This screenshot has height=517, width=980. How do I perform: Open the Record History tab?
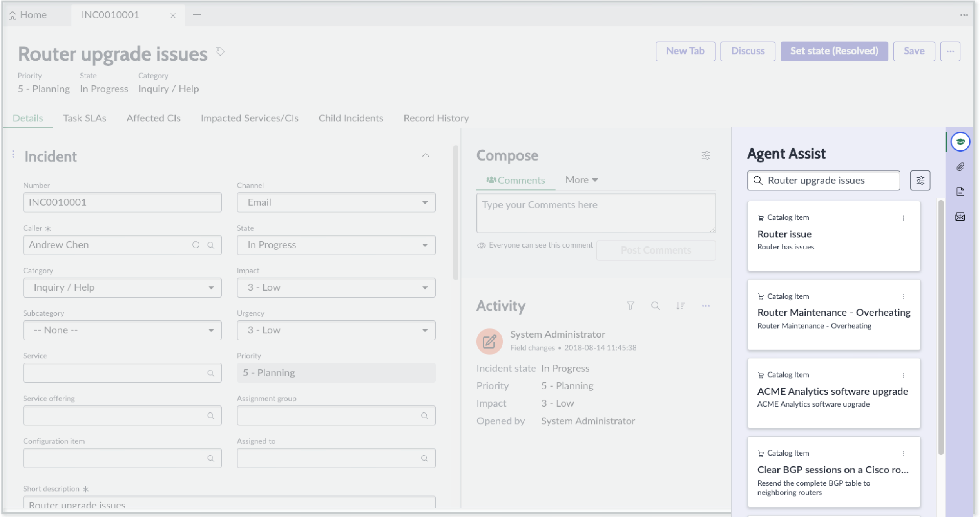[436, 118]
